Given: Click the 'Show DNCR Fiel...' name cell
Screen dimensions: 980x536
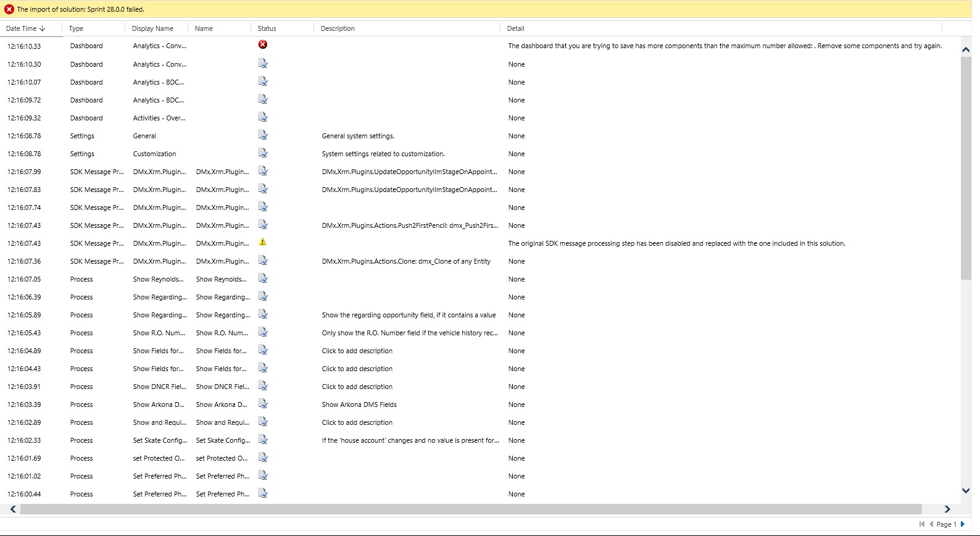Looking at the screenshot, I should 223,387.
